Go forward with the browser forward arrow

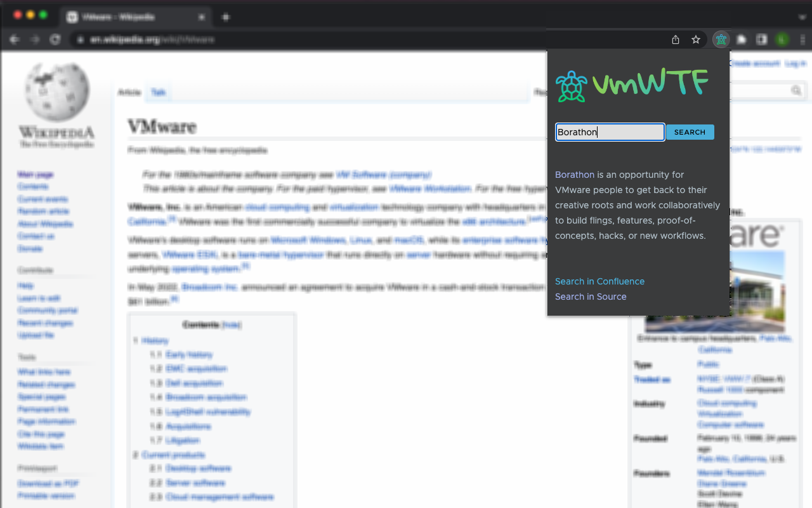pos(35,39)
